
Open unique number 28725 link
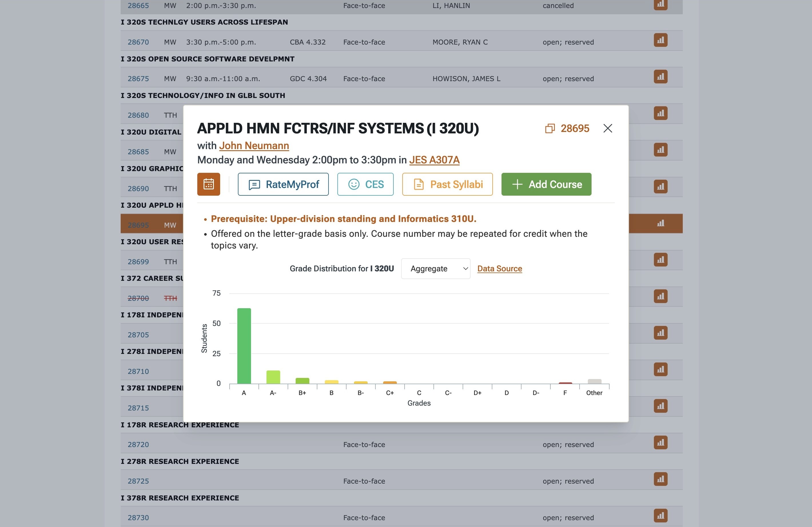tap(138, 481)
